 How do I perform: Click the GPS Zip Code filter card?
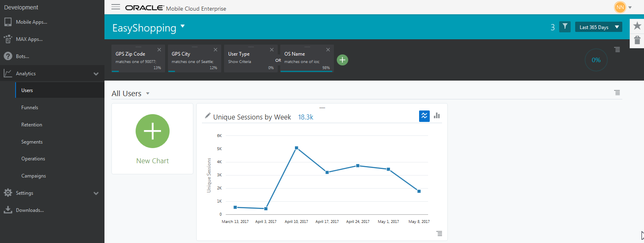[138, 59]
